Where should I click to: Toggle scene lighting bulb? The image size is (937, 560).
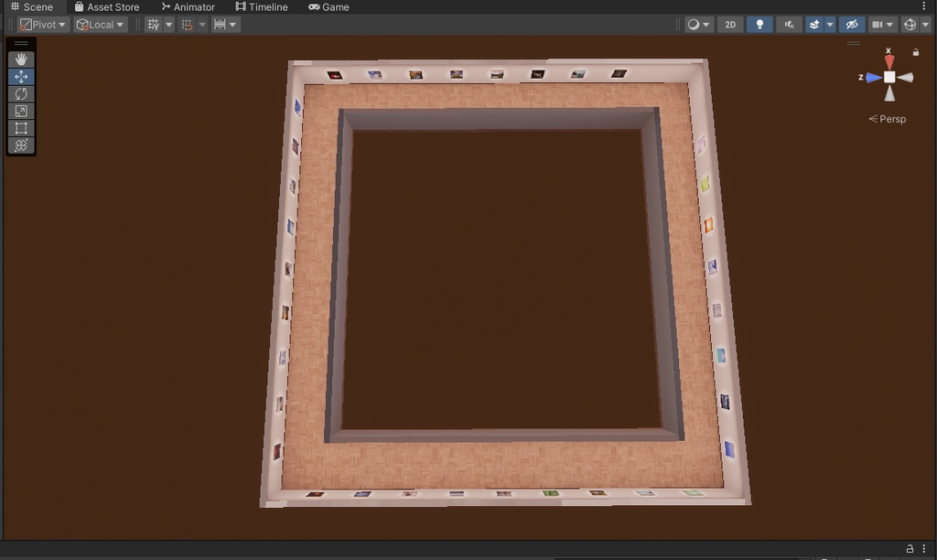click(x=759, y=25)
